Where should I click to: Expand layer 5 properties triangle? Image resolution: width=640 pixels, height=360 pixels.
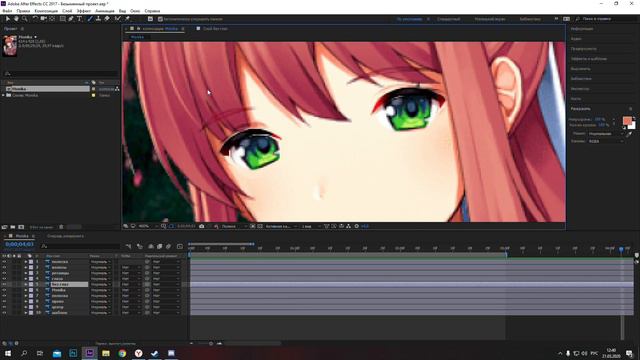tap(25, 284)
